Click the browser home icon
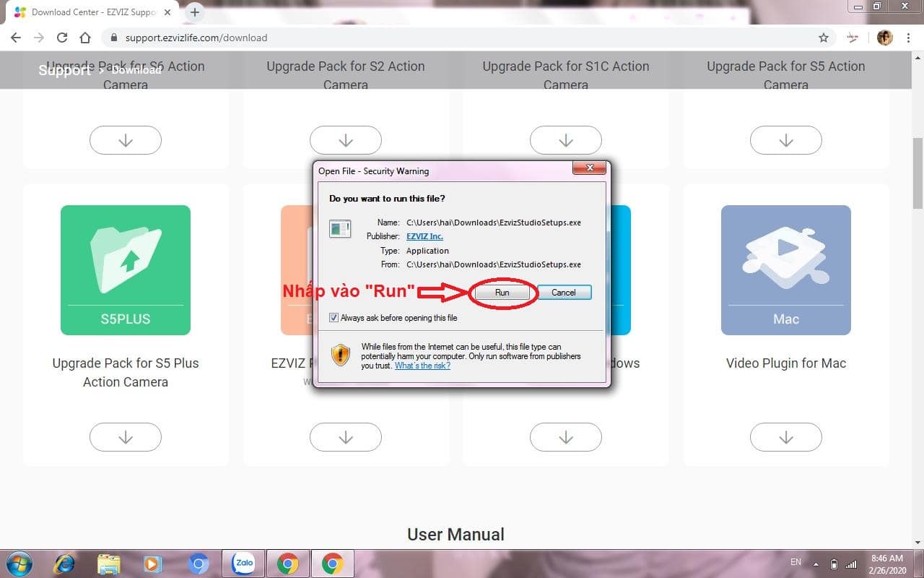Viewport: 924px width, 578px height. coord(85,38)
